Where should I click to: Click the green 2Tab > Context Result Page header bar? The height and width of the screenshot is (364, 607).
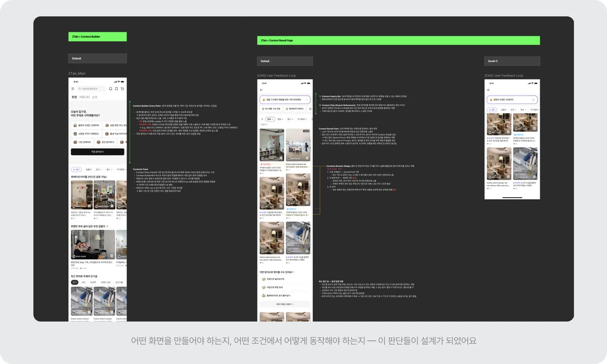(x=399, y=40)
